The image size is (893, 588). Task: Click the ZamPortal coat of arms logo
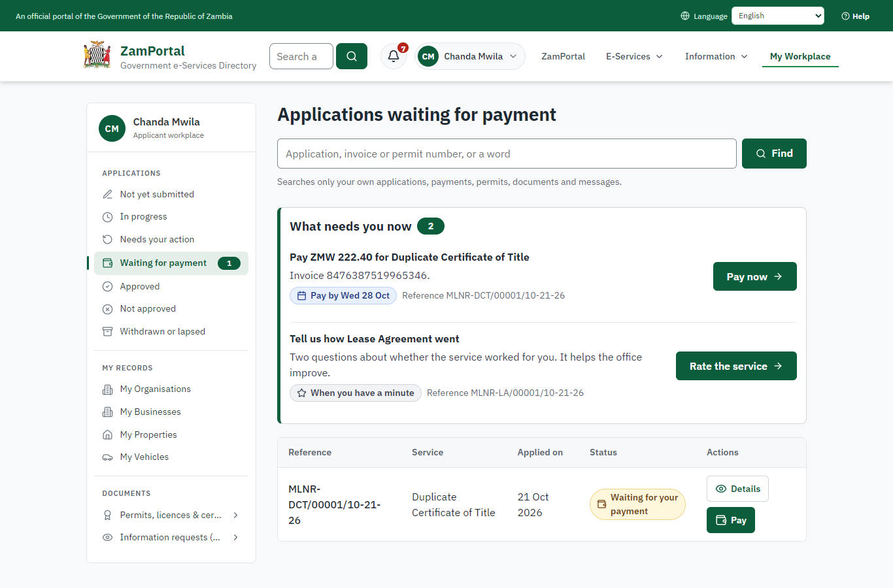click(x=97, y=55)
